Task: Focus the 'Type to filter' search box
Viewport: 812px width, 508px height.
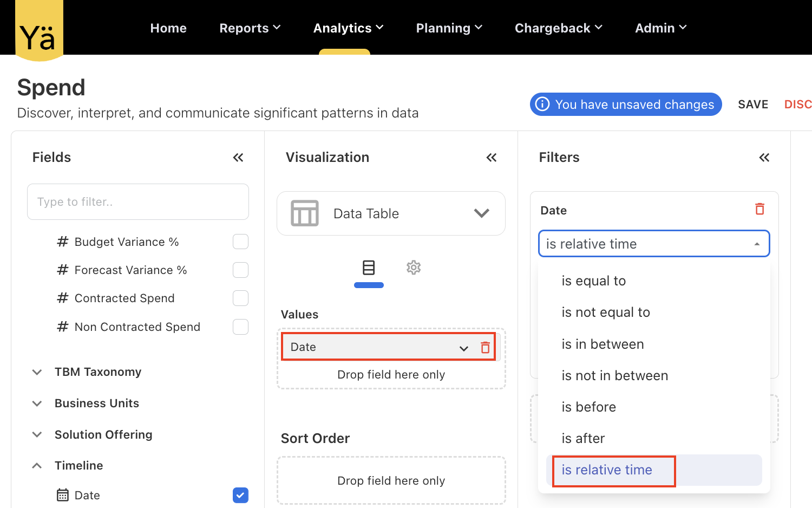Action: (x=138, y=202)
